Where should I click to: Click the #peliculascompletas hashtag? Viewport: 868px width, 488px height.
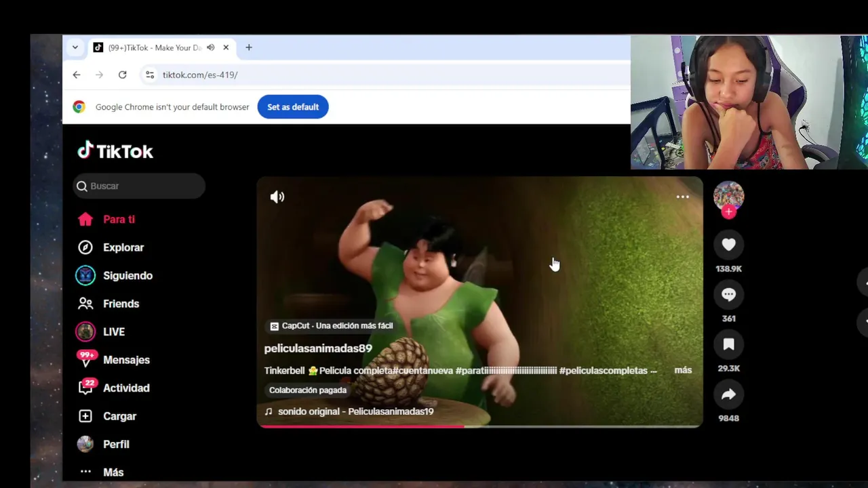604,371
